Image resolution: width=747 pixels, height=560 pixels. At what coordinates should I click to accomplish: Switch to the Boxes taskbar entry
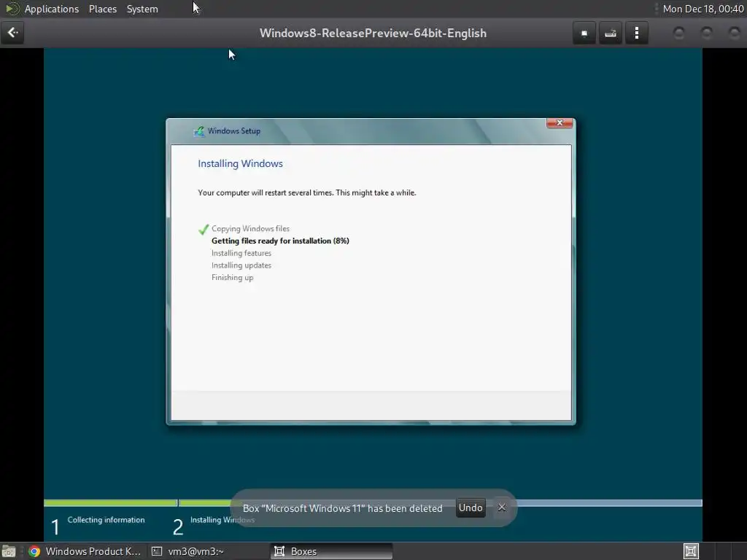(332, 551)
